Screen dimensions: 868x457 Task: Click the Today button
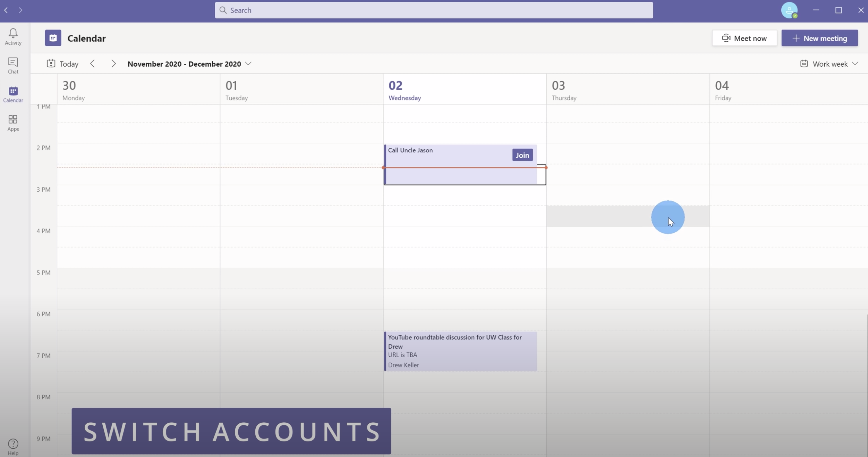click(x=62, y=64)
